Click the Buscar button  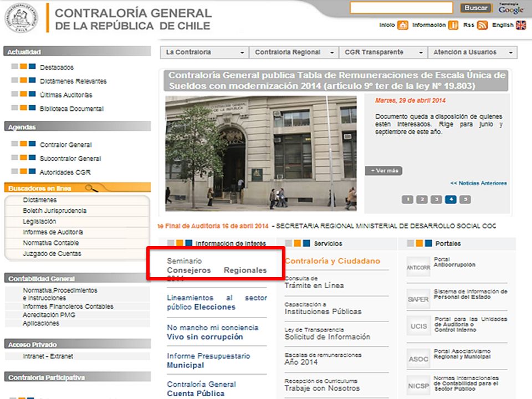tap(475, 8)
